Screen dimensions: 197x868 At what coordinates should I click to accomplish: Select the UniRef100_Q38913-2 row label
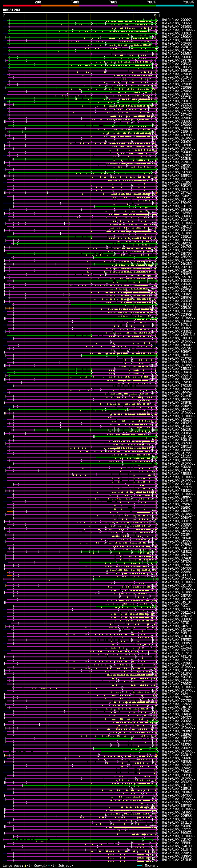(179, 335)
